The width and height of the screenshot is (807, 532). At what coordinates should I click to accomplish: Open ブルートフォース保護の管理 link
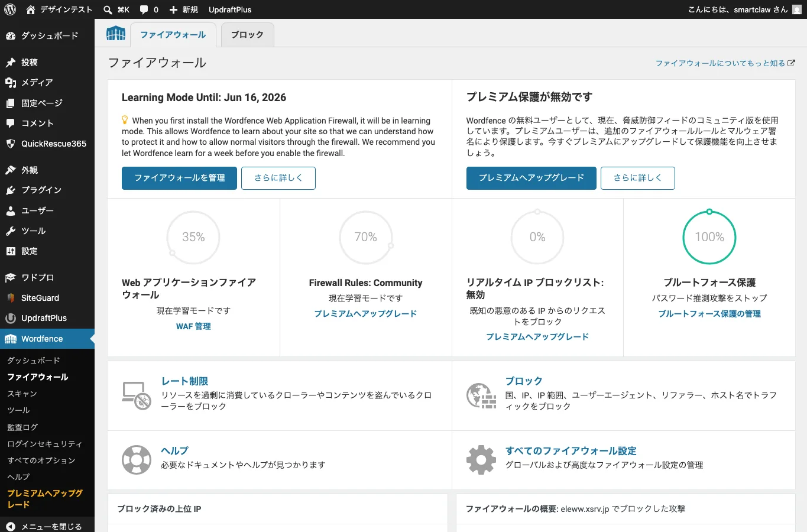tap(709, 314)
